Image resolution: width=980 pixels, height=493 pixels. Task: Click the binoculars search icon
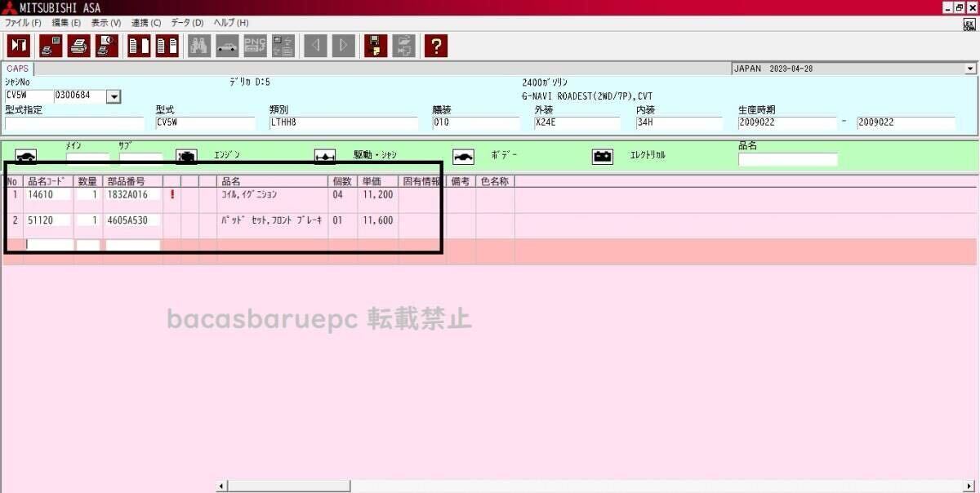click(199, 46)
